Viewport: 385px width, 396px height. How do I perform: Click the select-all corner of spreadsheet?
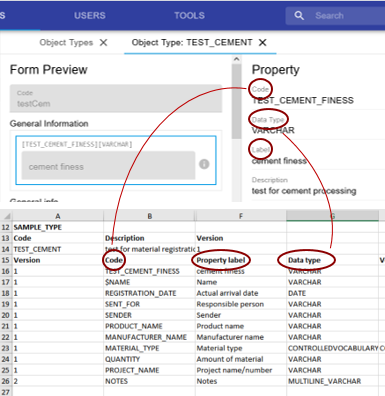(6, 216)
